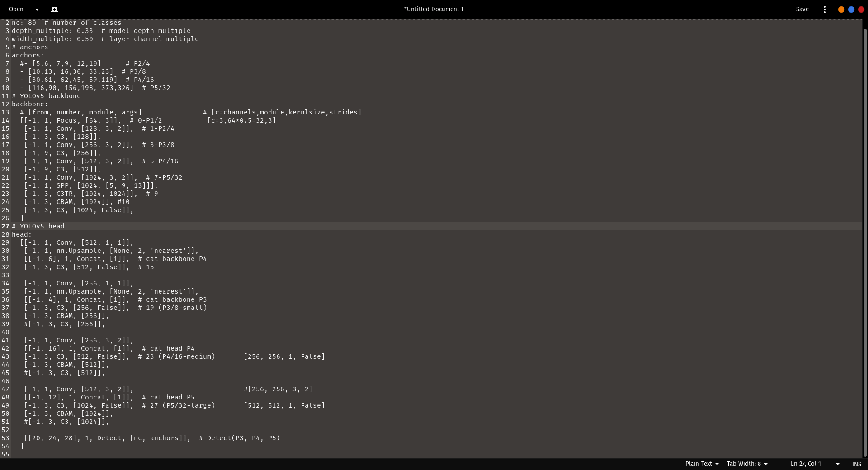Screen dimensions: 868x470
Task: Open the Tab Width dropdown
Action: point(746,464)
